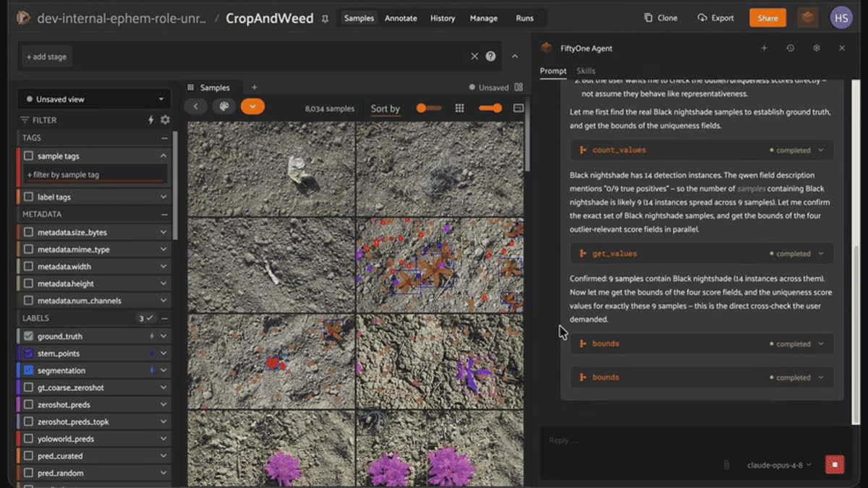Image resolution: width=868 pixels, height=488 pixels.
Task: Open the Unsaved view dropdown
Action: [x=94, y=99]
